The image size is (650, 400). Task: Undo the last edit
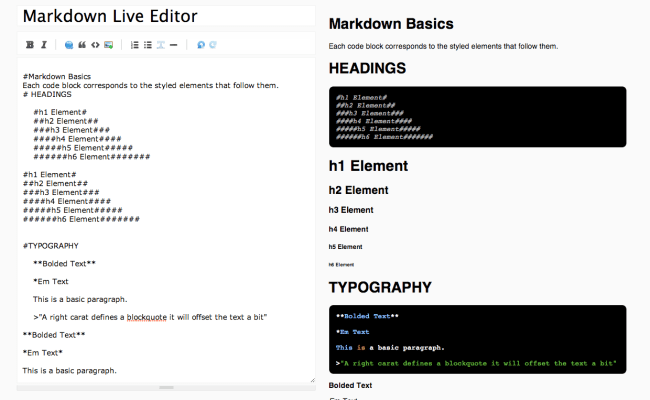coord(201,45)
